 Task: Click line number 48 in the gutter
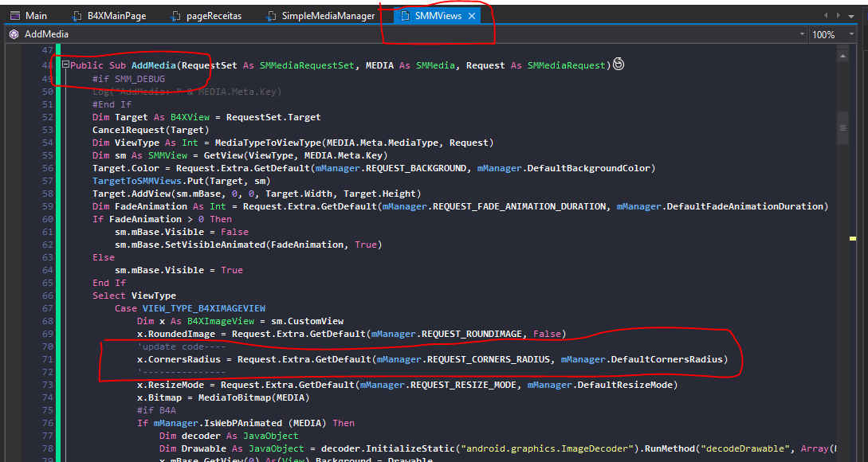coord(48,65)
